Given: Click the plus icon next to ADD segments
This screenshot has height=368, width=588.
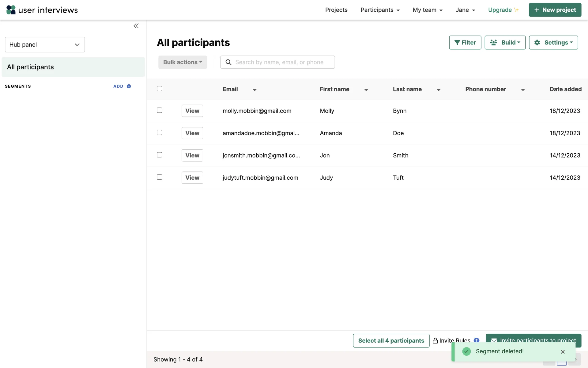Looking at the screenshot, I should click(x=129, y=86).
